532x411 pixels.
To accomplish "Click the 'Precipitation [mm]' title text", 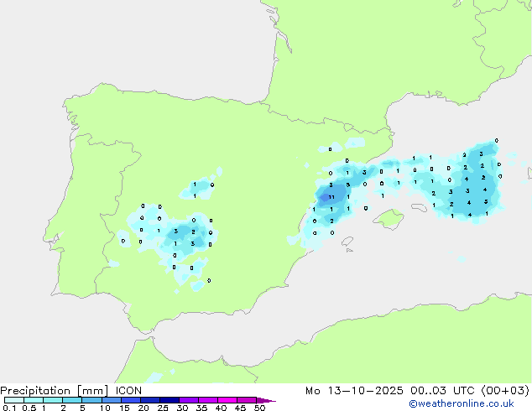I will [x=55, y=391].
